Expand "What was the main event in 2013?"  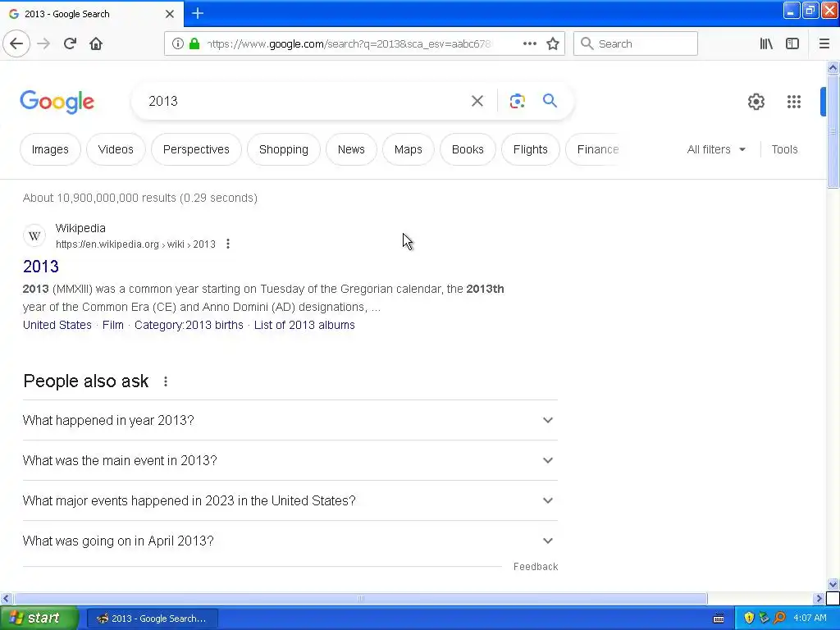pos(290,460)
